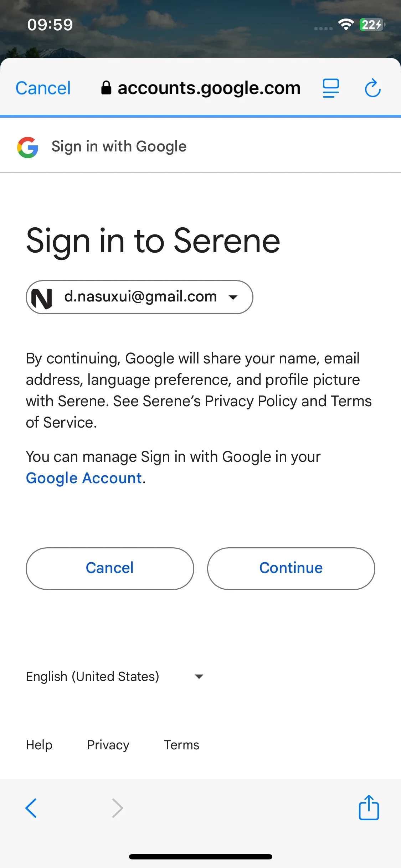This screenshot has height=868, width=401.
Task: Click the arrow next to the email address
Action: click(x=233, y=298)
